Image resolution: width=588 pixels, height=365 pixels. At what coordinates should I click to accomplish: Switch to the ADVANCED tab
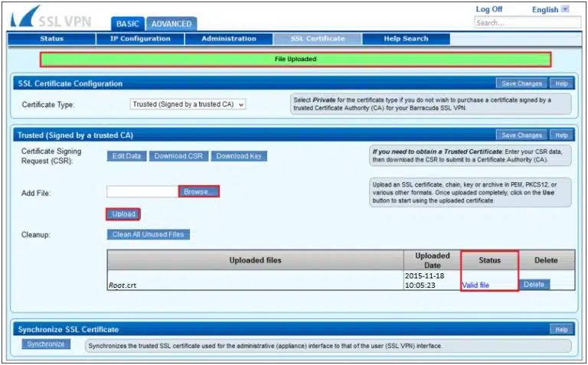171,24
